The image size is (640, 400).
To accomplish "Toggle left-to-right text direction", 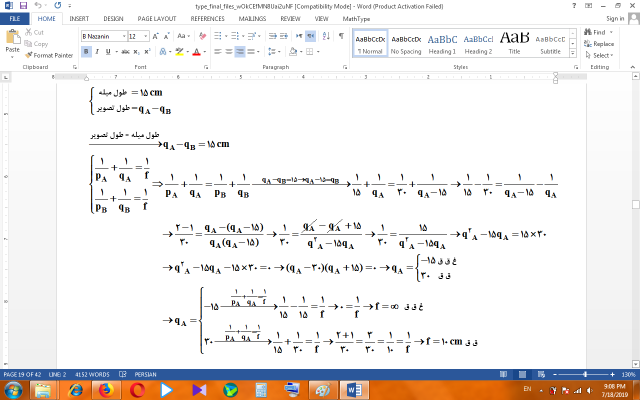I will [299, 36].
